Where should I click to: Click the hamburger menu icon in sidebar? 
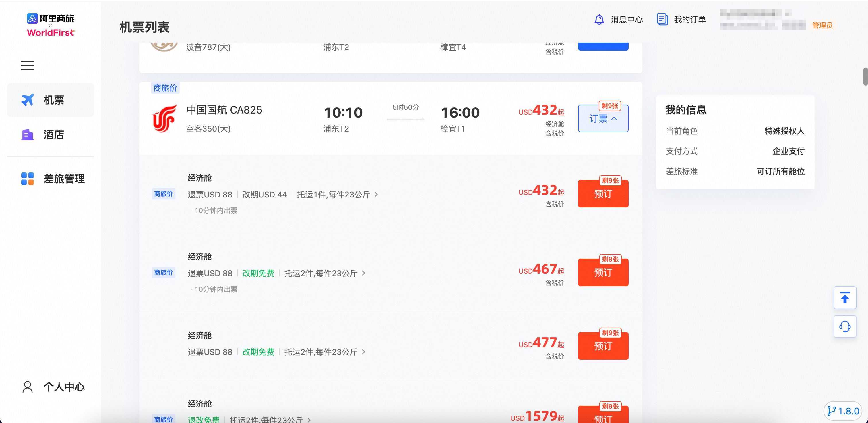(x=27, y=66)
